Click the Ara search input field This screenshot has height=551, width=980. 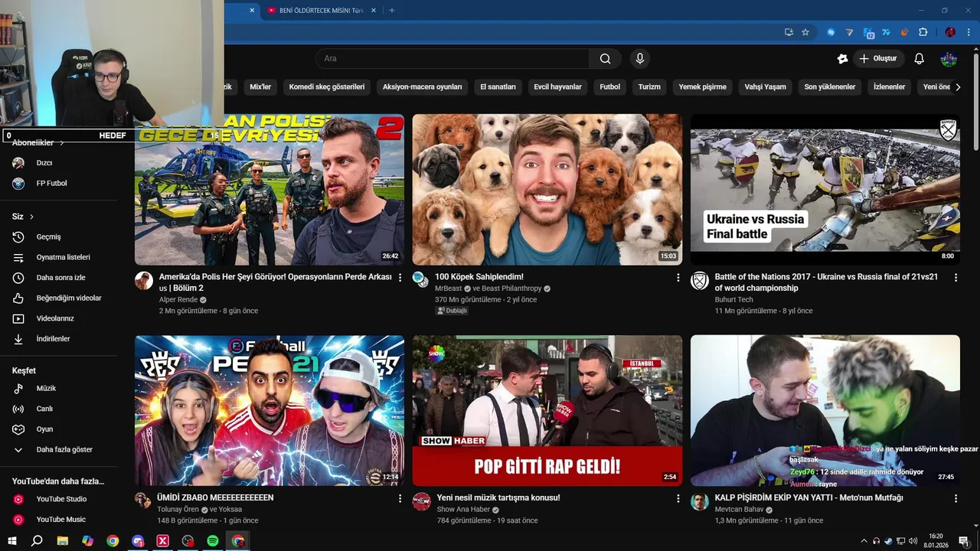click(452, 59)
